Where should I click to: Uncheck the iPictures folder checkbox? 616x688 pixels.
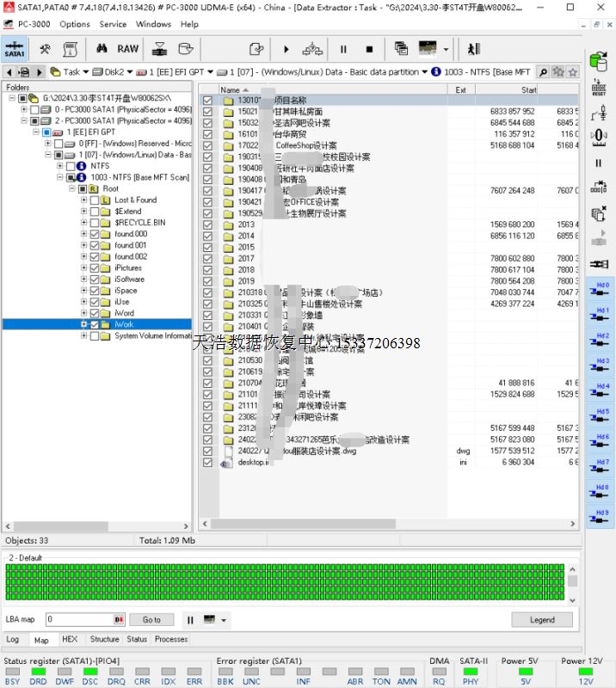point(95,267)
